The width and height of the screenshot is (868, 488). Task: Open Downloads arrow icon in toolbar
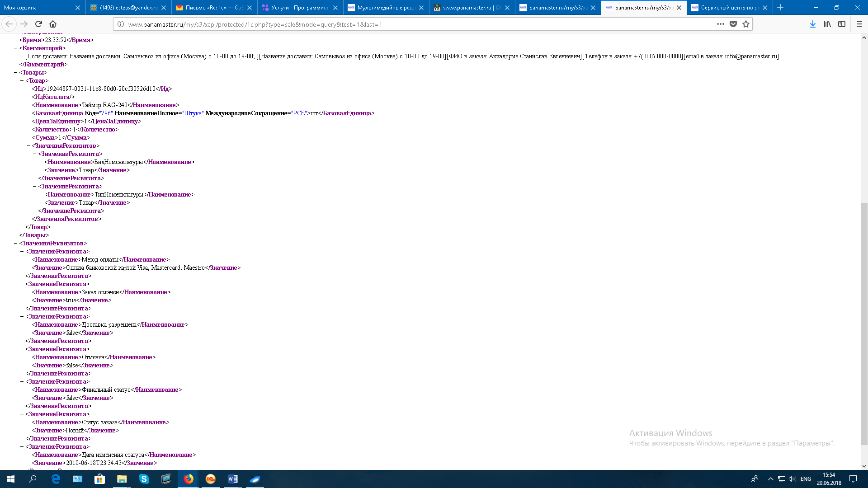point(812,24)
